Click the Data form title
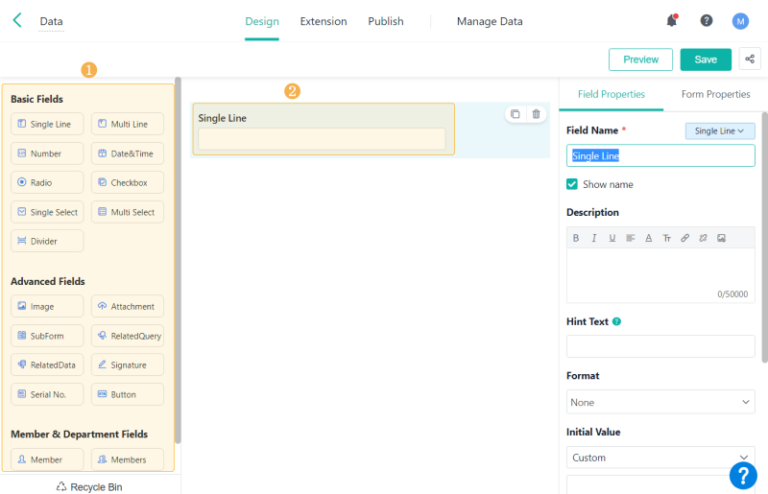 51,22
